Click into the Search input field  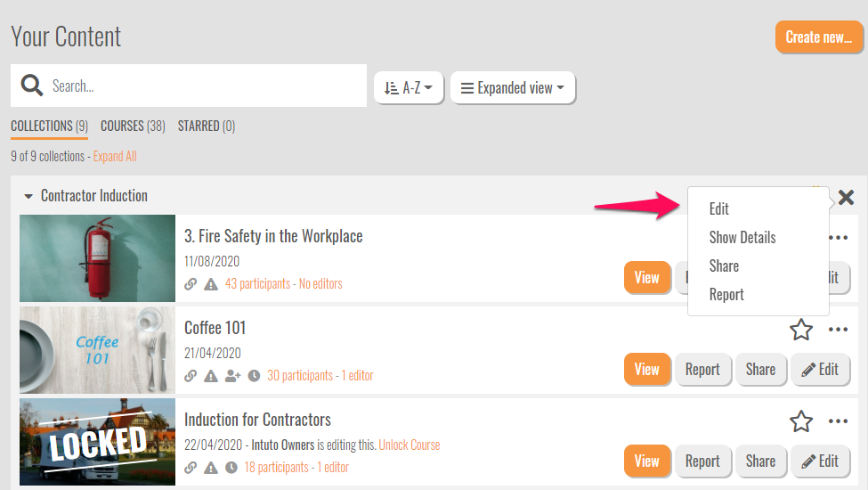tap(205, 86)
